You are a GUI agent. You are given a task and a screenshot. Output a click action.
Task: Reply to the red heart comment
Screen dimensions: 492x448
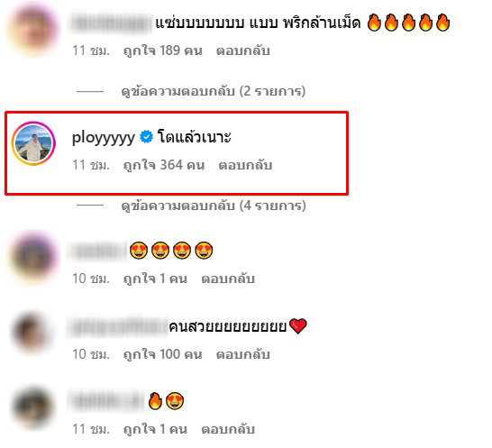tap(243, 354)
